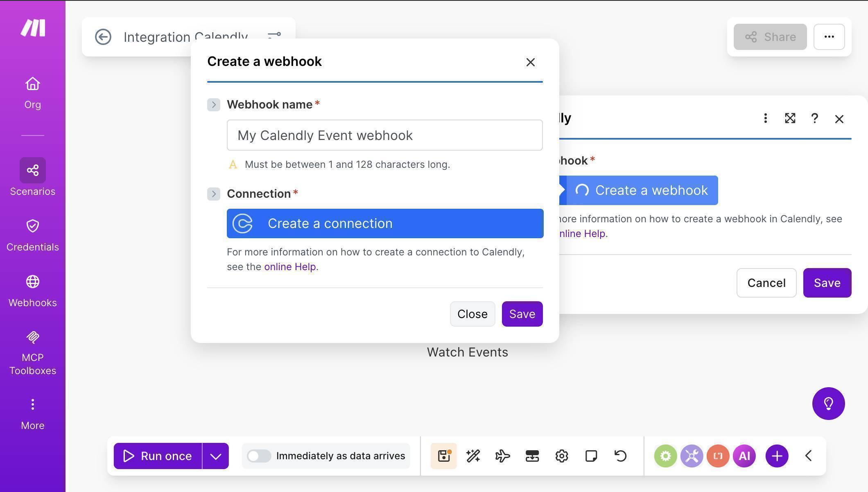The image size is (868, 492).
Task: Expand the Connection field mapping toggle
Action: tap(213, 194)
